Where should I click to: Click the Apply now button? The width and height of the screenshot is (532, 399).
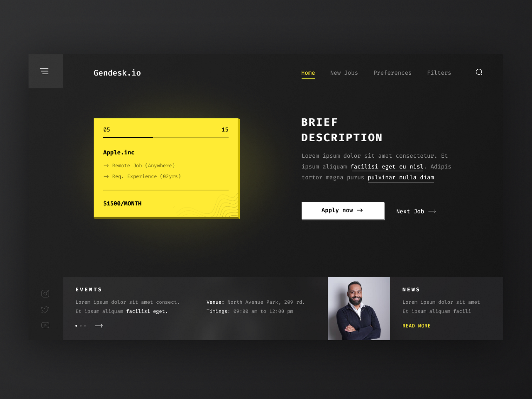point(342,210)
